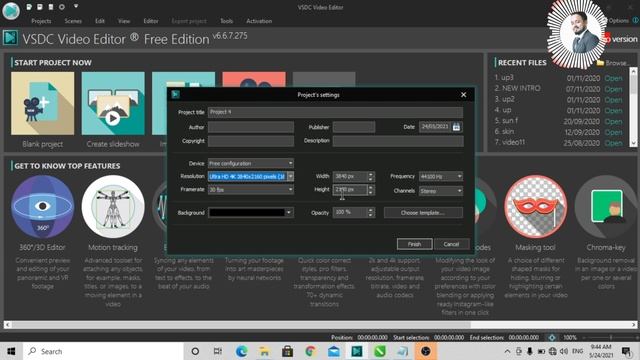The height and width of the screenshot is (360, 640).
Task: Open the Tools menu
Action: (x=227, y=21)
